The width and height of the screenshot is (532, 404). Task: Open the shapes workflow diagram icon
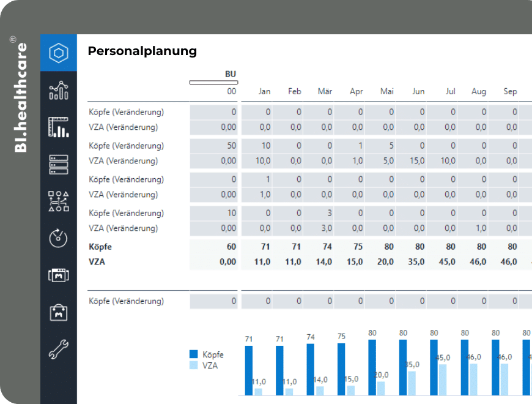tap(58, 201)
